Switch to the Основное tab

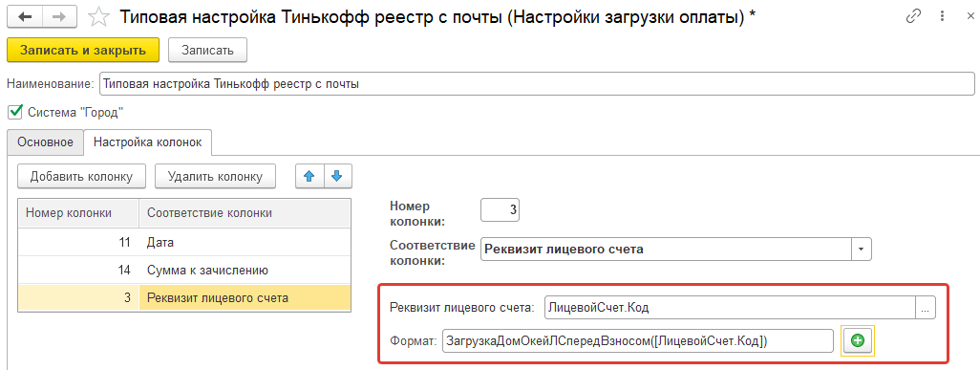[x=45, y=142]
